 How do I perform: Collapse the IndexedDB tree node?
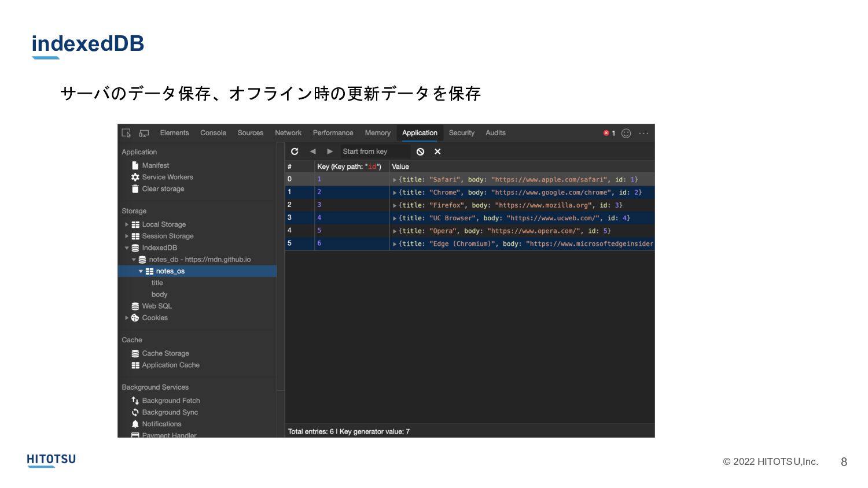(127, 248)
